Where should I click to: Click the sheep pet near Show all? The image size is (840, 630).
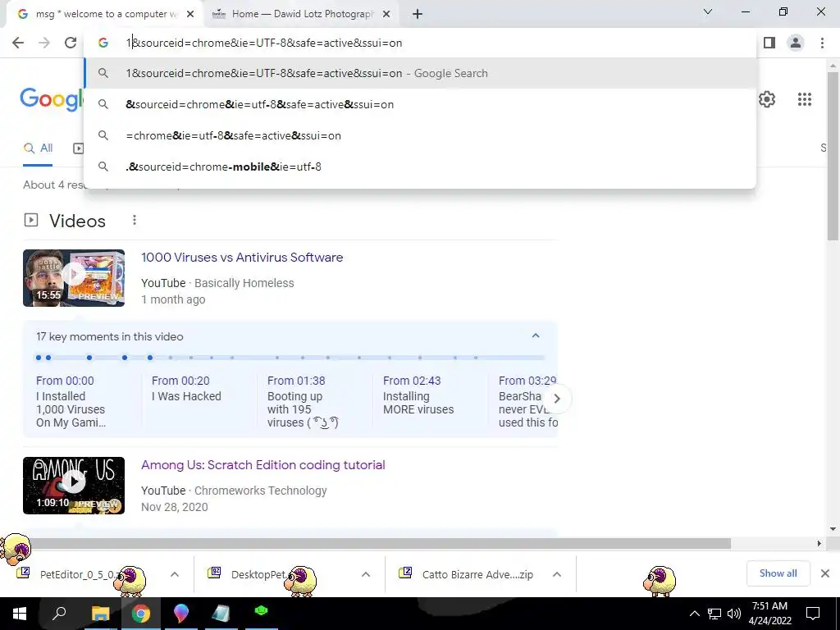660,582
